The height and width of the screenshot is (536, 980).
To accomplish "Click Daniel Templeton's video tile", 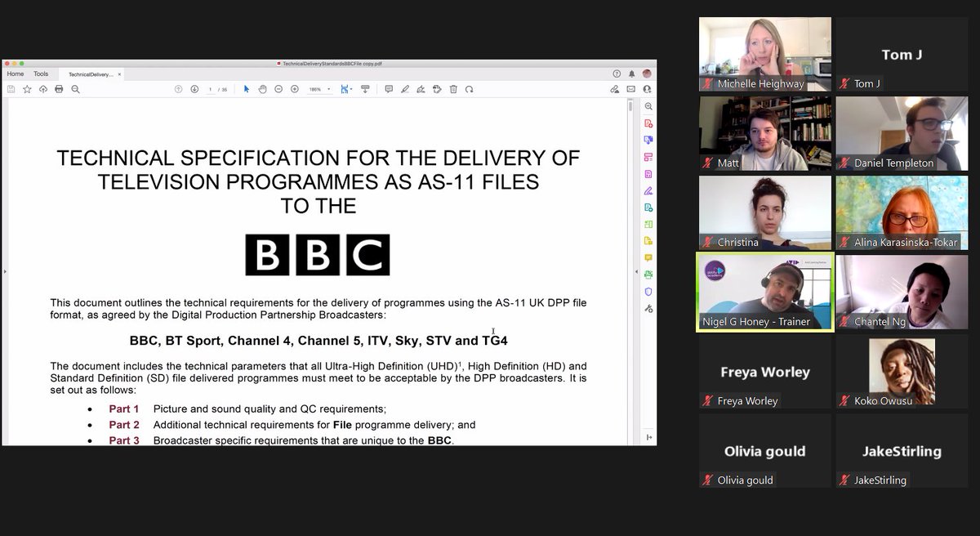I will tap(902, 133).
